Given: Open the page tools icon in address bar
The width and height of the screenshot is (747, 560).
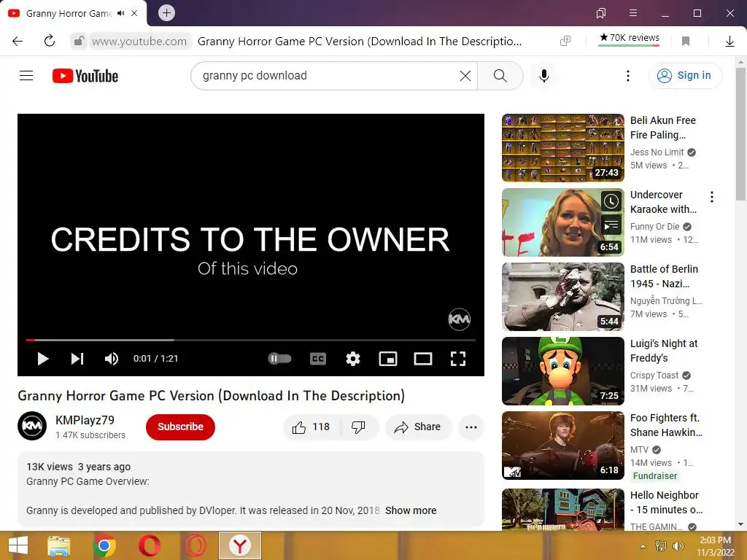Looking at the screenshot, I should coord(565,42).
